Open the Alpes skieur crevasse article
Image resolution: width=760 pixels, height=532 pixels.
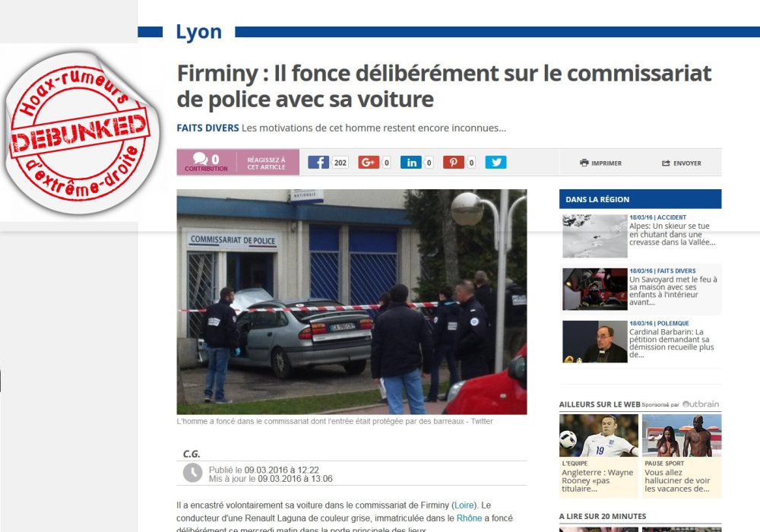pyautogui.click(x=672, y=234)
